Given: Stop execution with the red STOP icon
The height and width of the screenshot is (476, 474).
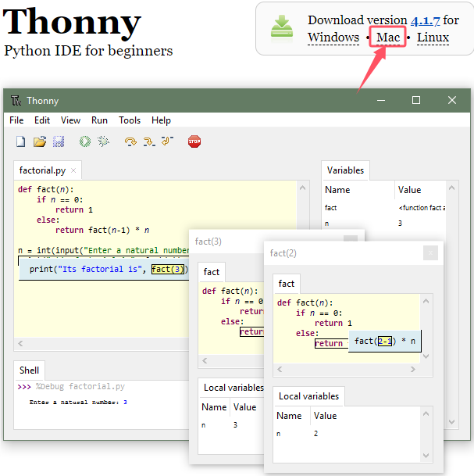Looking at the screenshot, I should 194,141.
